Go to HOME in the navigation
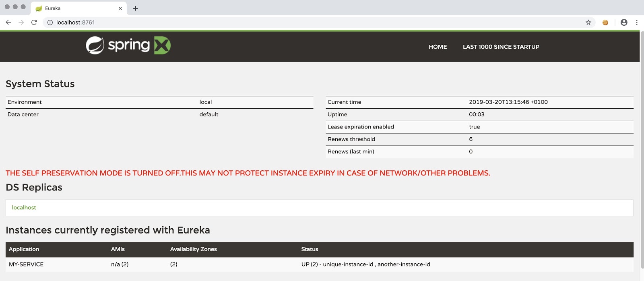 pos(438,47)
